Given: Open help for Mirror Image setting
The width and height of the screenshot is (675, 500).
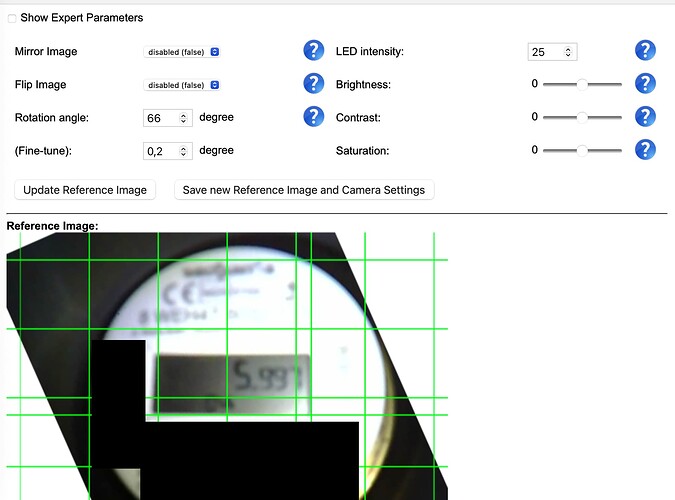Looking at the screenshot, I should (x=314, y=51).
